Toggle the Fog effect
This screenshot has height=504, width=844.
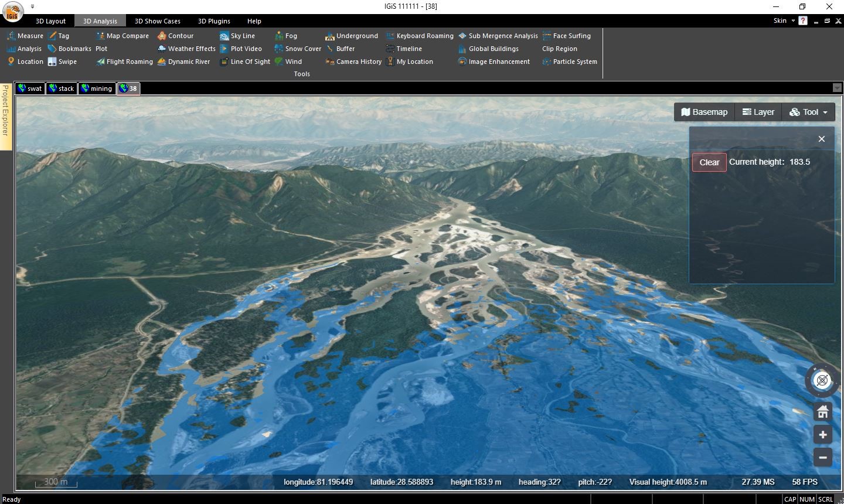pos(286,36)
